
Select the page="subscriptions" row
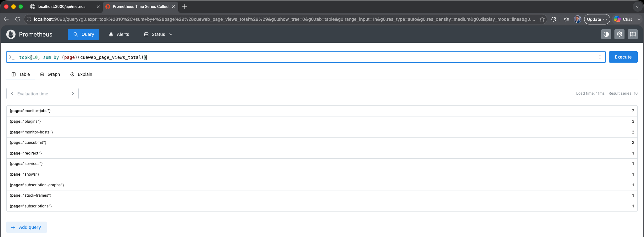[322, 206]
